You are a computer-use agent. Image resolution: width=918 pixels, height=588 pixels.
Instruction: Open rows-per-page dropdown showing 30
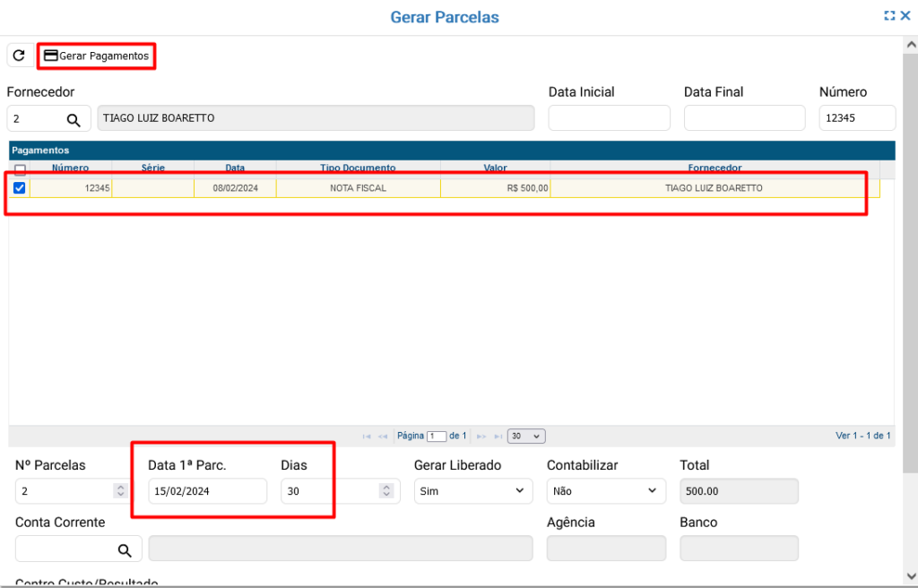click(526, 437)
